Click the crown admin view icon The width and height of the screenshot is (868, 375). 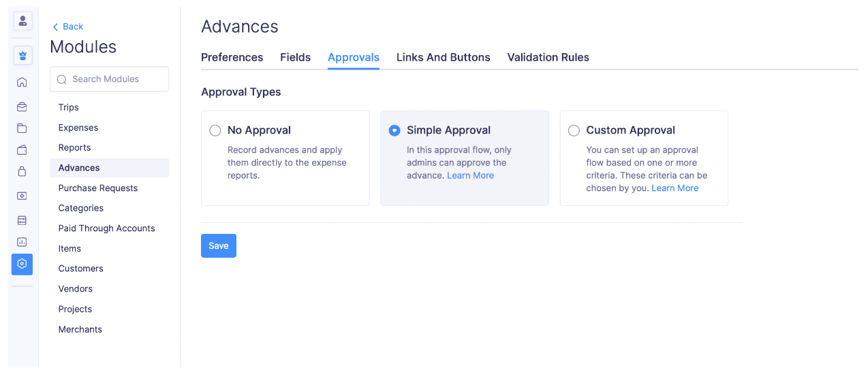coord(22,56)
